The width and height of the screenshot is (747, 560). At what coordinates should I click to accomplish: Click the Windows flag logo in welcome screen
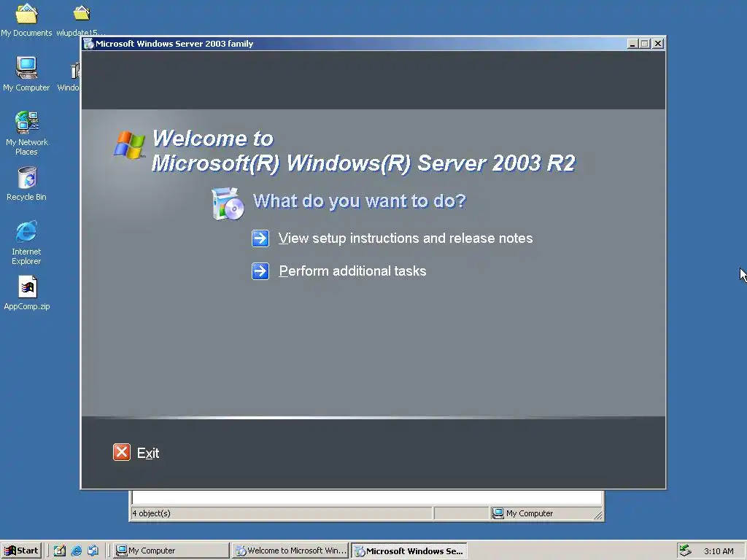(x=129, y=145)
